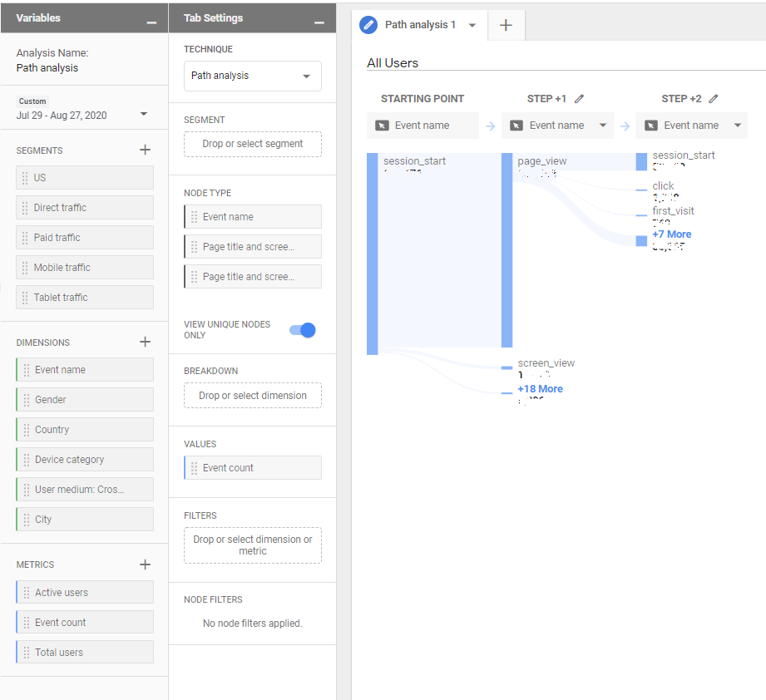Collapse the Tab Settings panel

[x=319, y=20]
